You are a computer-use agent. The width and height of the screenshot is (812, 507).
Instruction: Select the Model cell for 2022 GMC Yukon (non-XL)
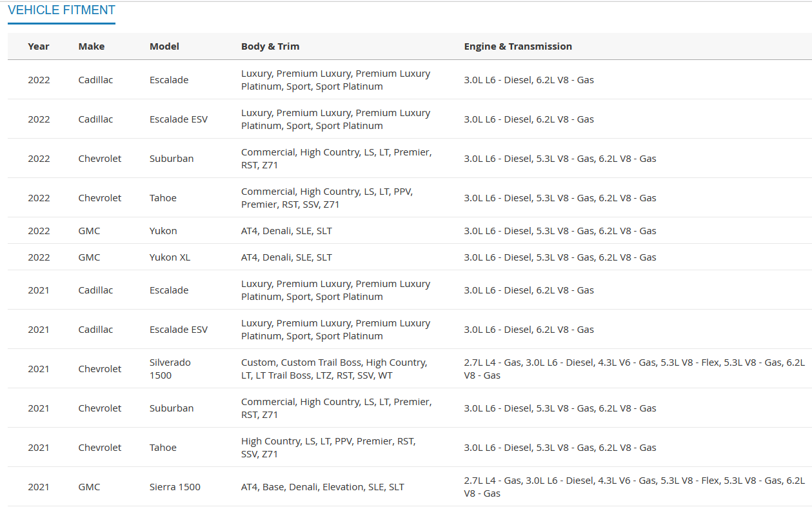(x=163, y=231)
